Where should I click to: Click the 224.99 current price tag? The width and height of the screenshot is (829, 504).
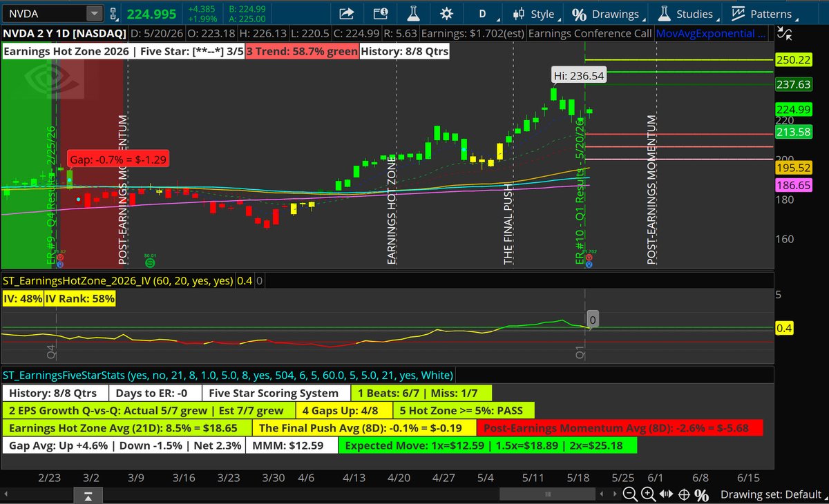pos(793,109)
